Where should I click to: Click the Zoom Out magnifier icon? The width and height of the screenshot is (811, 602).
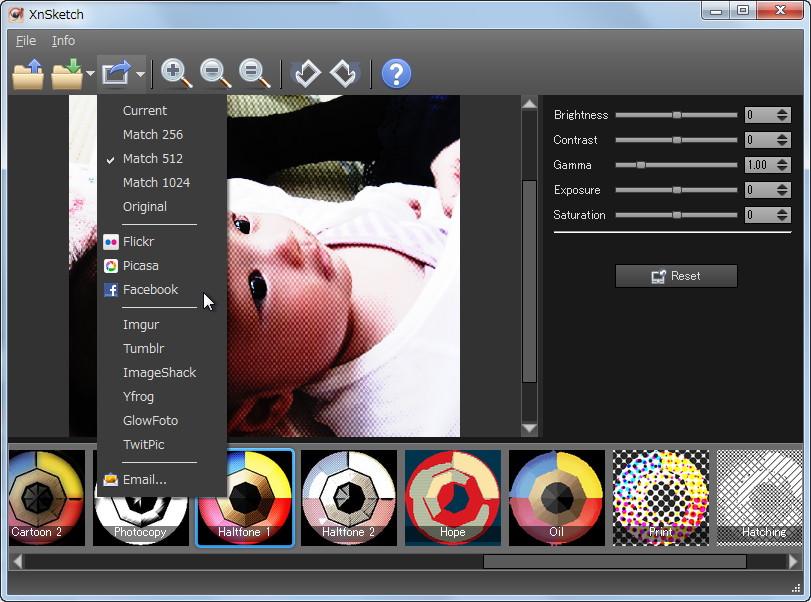(x=213, y=73)
